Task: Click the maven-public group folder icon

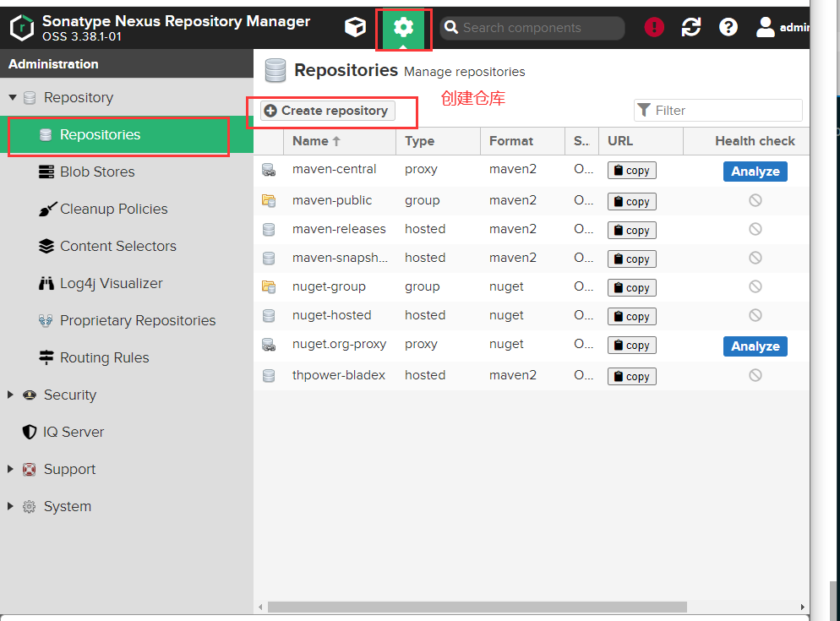Action: [269, 200]
